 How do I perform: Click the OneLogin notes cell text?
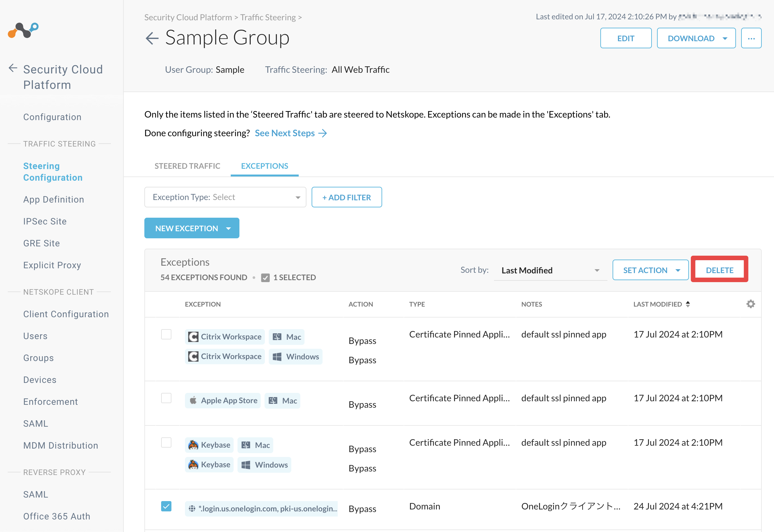tap(571, 506)
